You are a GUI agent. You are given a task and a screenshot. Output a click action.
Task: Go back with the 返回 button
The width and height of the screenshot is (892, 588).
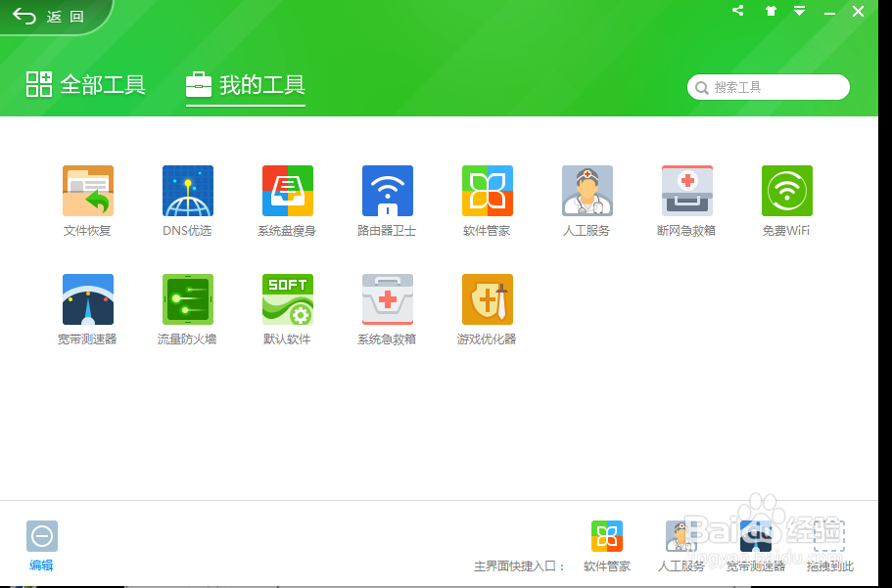pos(49,17)
